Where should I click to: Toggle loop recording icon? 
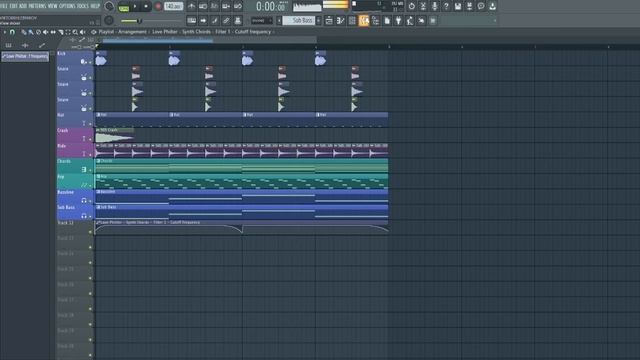click(x=238, y=6)
